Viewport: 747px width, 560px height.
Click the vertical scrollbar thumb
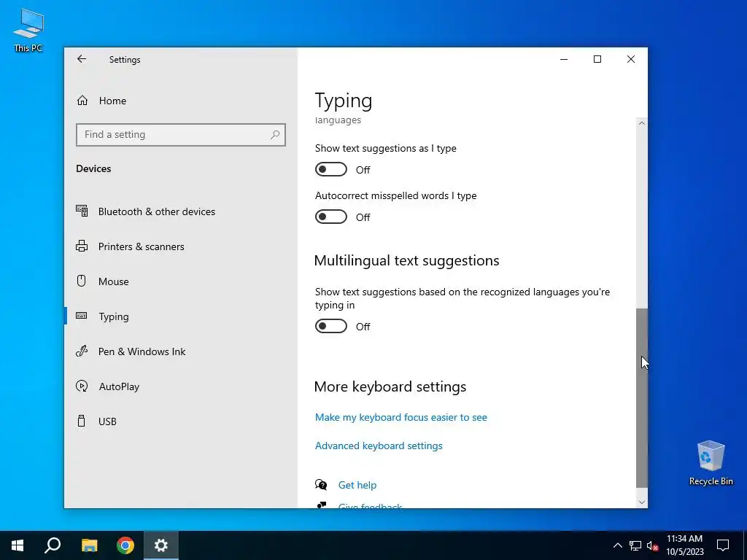tap(642, 397)
